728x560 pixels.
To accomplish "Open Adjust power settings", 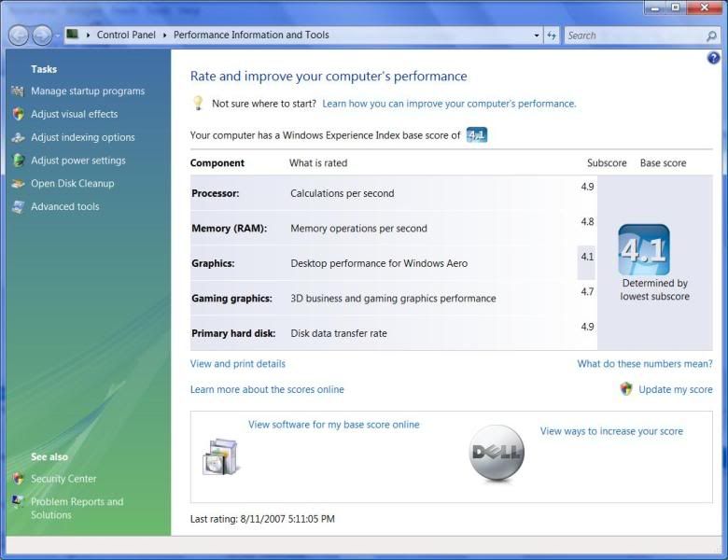I will click(78, 161).
